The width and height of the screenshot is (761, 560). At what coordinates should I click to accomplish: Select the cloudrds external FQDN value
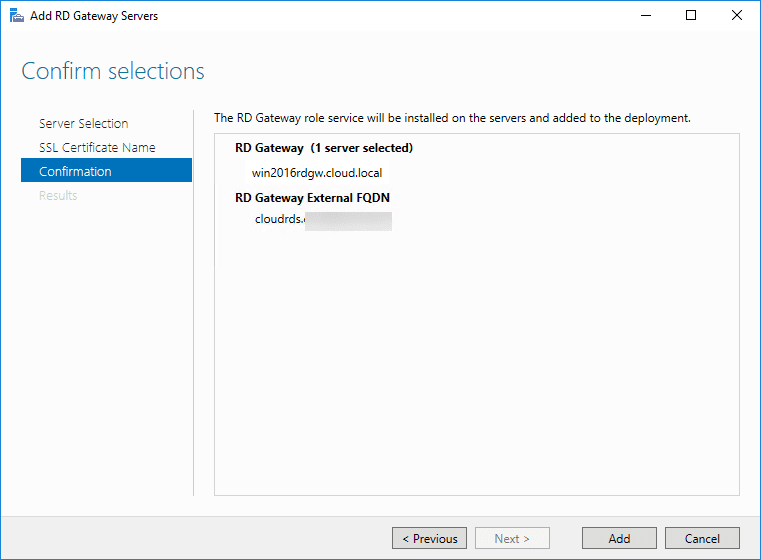tap(322, 221)
